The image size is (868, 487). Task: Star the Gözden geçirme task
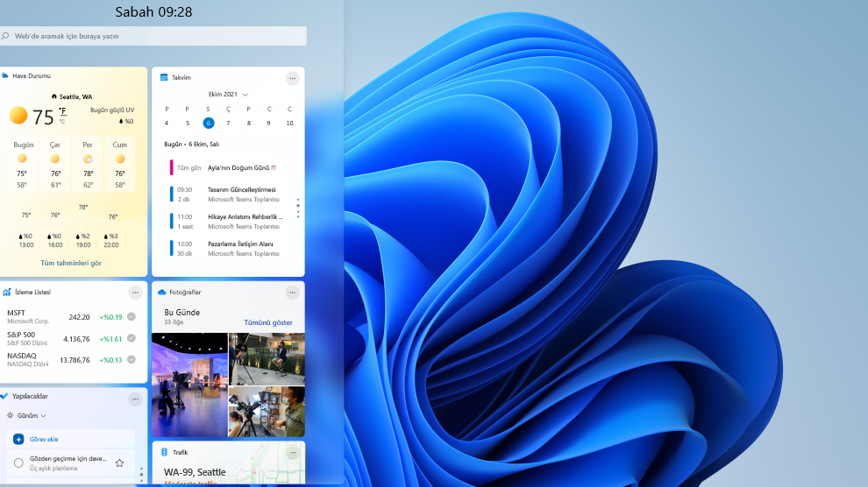pos(119,462)
